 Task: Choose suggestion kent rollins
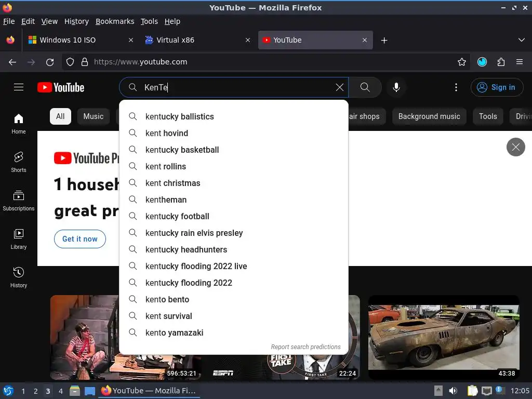coord(234,166)
